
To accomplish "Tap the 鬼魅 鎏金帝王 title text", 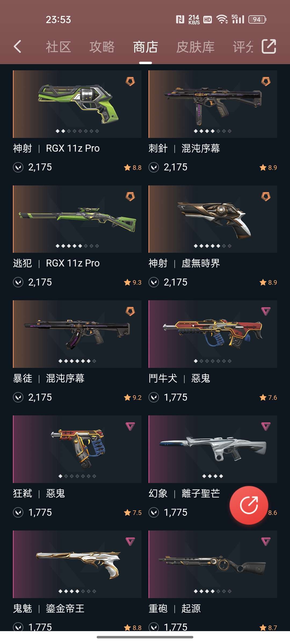I will (49, 608).
